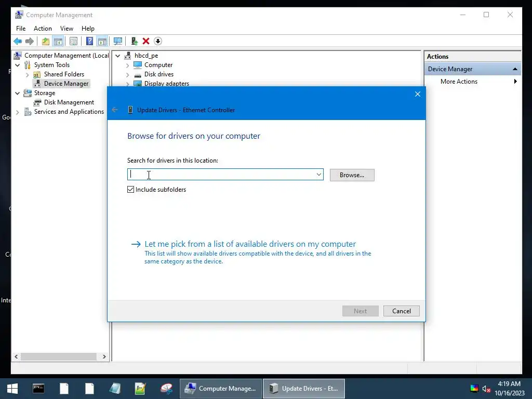
Task: Switch to Update Drivers taskbar button
Action: 303,389
